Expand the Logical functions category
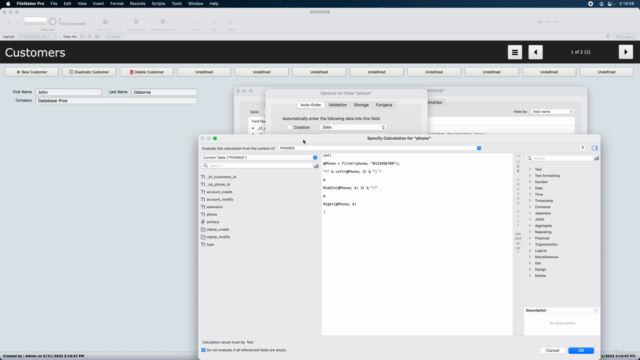This screenshot has width=640, height=360. [530, 251]
